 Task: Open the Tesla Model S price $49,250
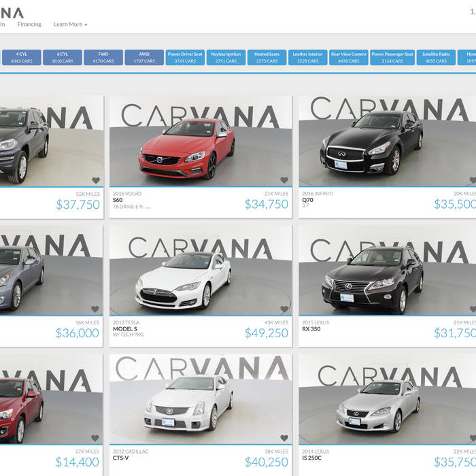pyautogui.click(x=266, y=333)
